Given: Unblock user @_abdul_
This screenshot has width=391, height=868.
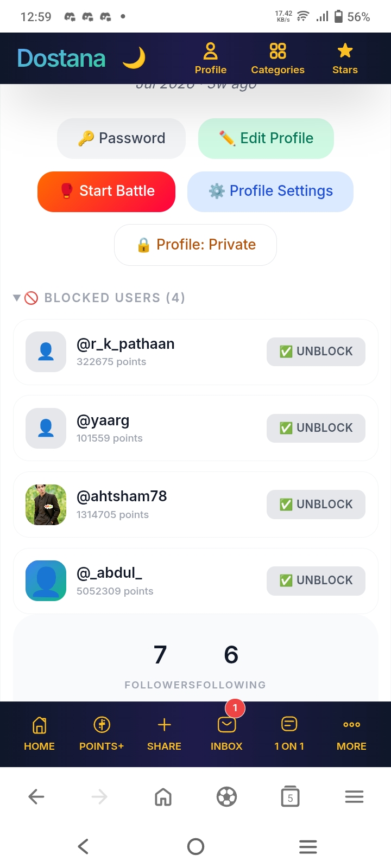Looking at the screenshot, I should tap(316, 580).
